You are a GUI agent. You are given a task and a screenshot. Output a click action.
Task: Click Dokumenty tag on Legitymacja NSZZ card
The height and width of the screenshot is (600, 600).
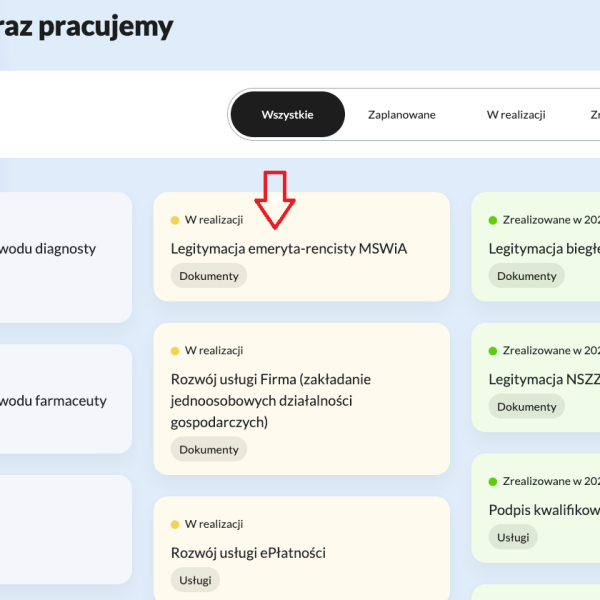click(527, 407)
